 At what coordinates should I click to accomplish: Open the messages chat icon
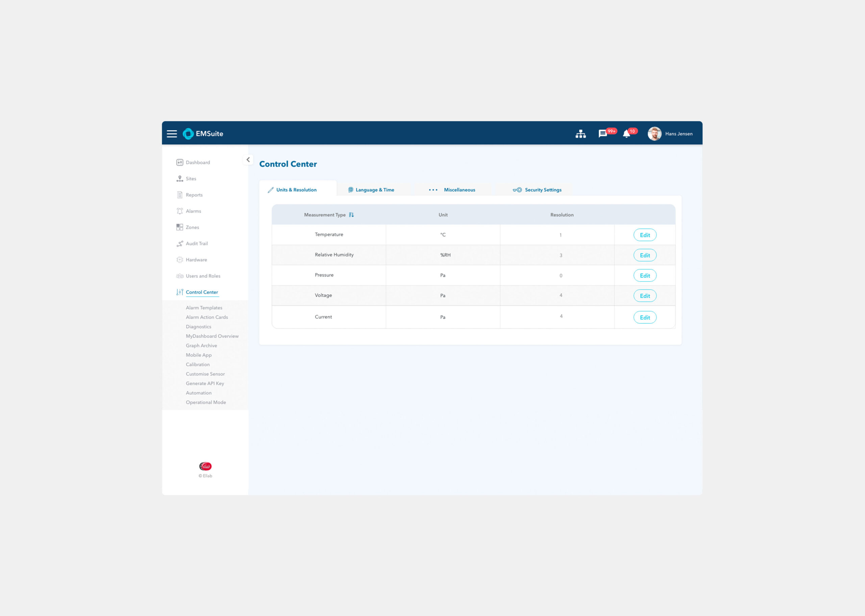602,133
